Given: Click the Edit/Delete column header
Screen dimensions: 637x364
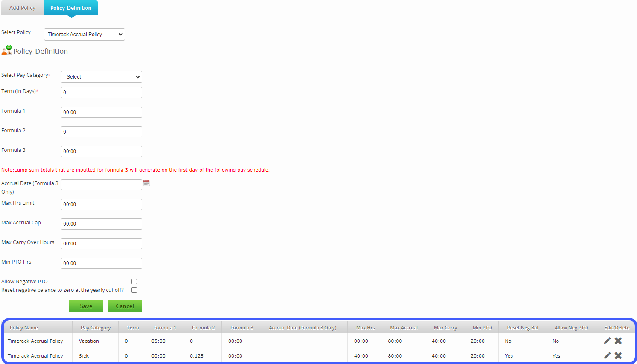Looking at the screenshot, I should (617, 328).
